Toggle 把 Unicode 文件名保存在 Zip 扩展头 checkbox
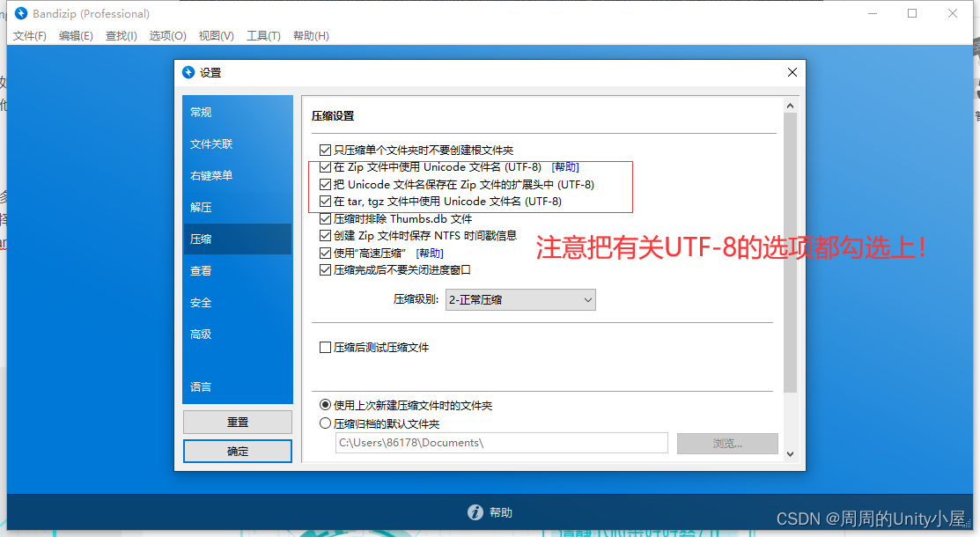The image size is (980, 537). point(325,184)
